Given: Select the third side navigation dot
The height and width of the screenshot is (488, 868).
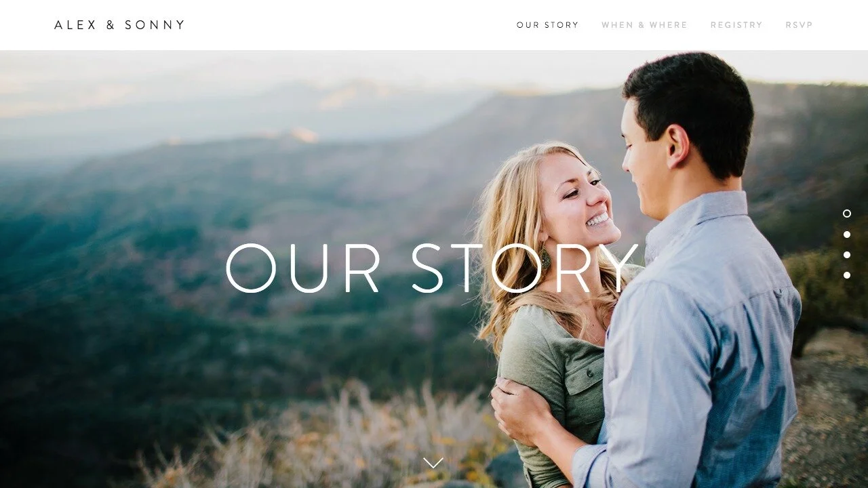Looking at the screenshot, I should pos(847,255).
